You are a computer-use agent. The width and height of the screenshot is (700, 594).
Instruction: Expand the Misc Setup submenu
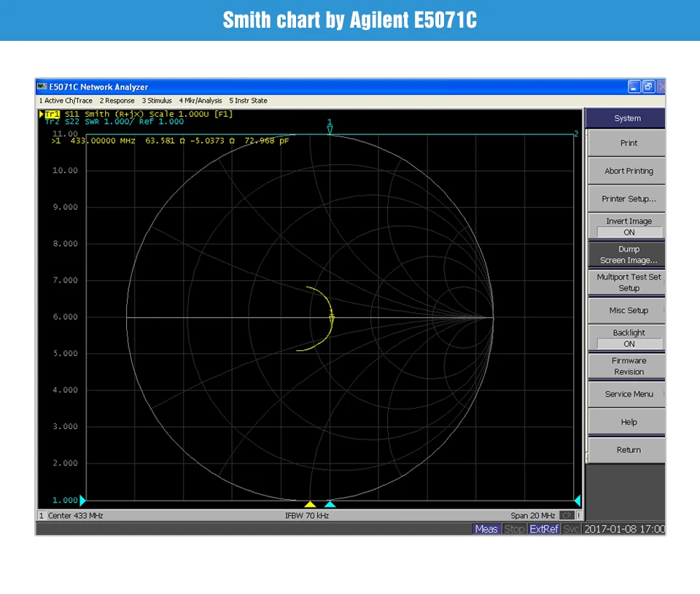point(628,310)
